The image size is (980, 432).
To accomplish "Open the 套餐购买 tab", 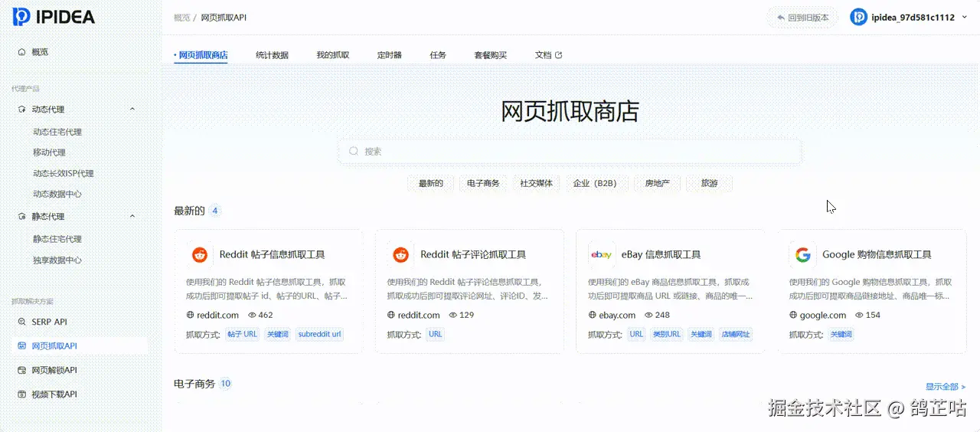I will [490, 55].
